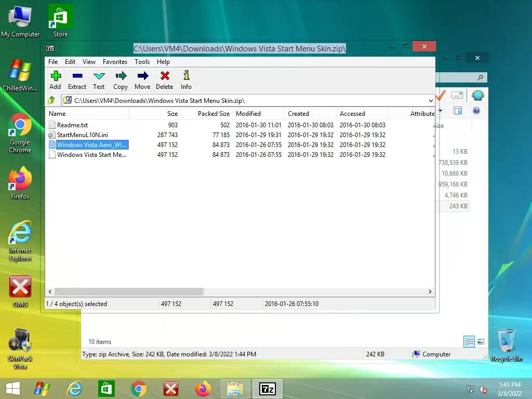Viewport: 532px width, 399px height.
Task: Click the horizontal scrollbar thumb
Action: click(x=129, y=292)
